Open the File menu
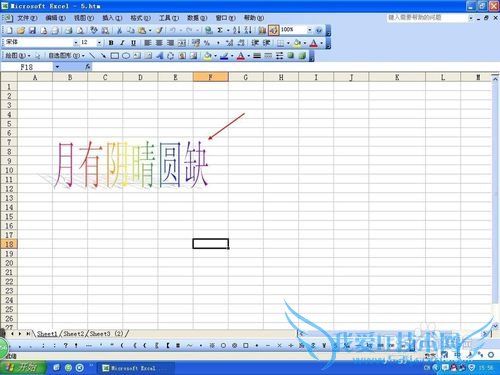Screen dimensions: 500x375 point(27,18)
